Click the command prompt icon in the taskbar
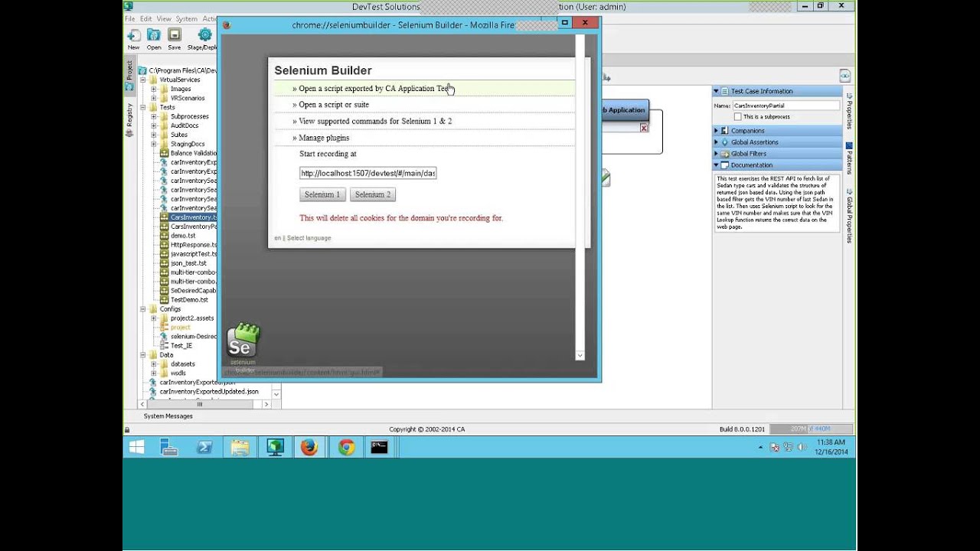 pos(380,447)
